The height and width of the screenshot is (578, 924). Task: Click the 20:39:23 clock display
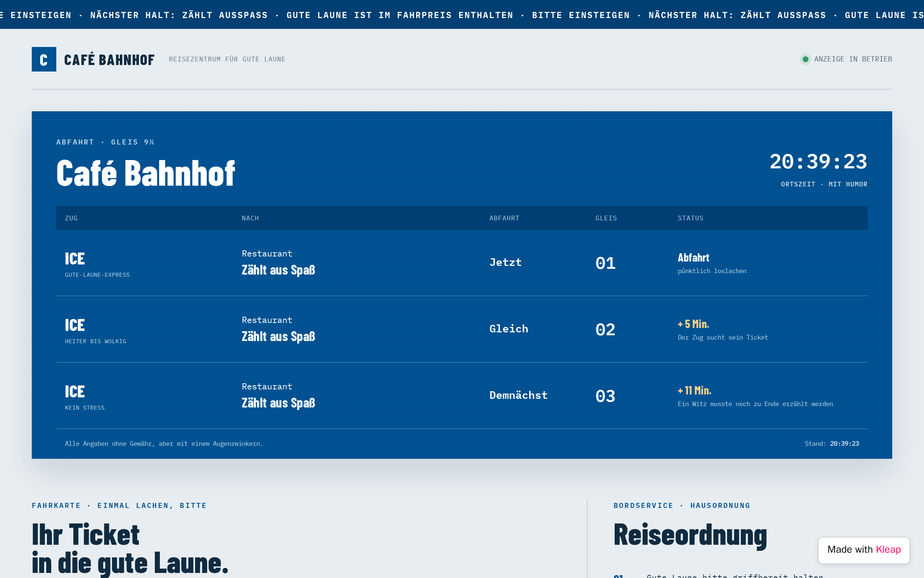(818, 162)
